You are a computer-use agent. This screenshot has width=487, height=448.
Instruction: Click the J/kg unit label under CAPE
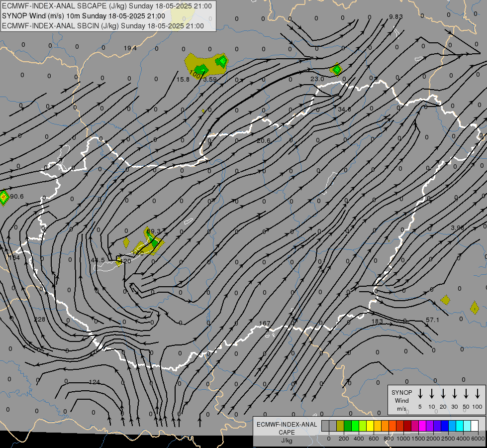(287, 441)
